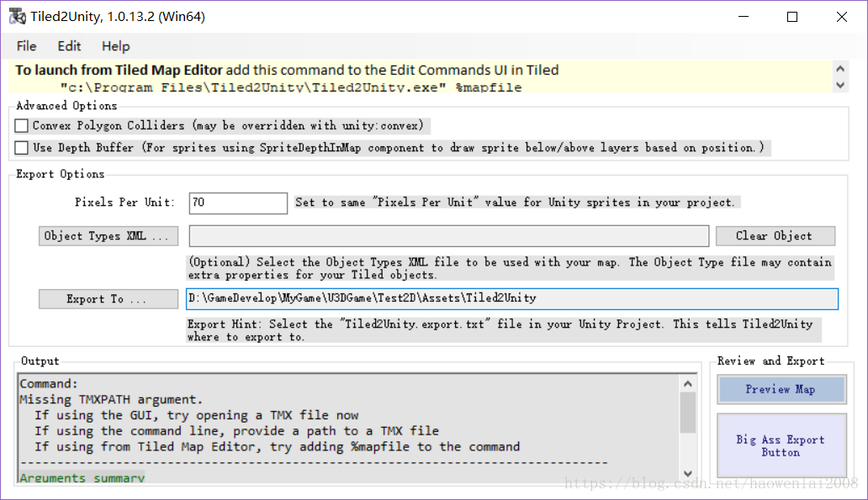The height and width of the screenshot is (500, 868).
Task: Click the Output scroll up arrow
Action: click(687, 383)
